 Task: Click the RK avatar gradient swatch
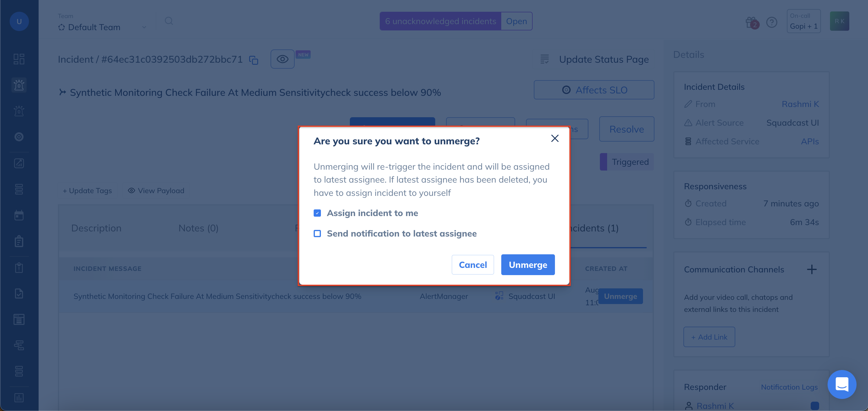(839, 21)
